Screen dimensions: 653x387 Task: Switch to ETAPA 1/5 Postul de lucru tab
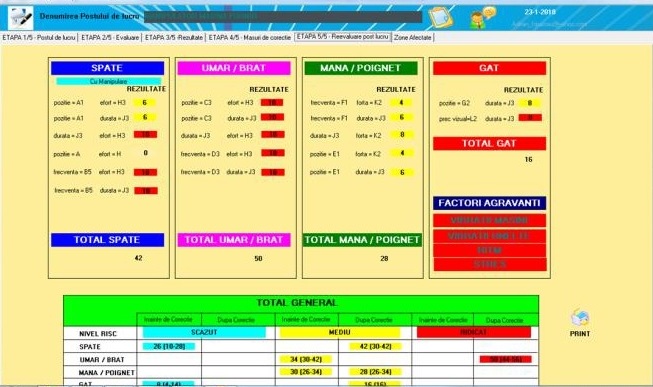39,37
